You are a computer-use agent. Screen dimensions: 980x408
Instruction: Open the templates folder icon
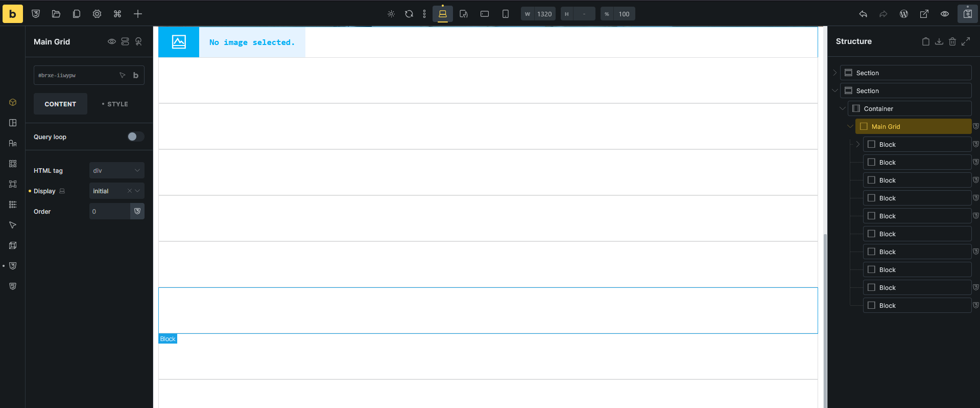click(56, 14)
